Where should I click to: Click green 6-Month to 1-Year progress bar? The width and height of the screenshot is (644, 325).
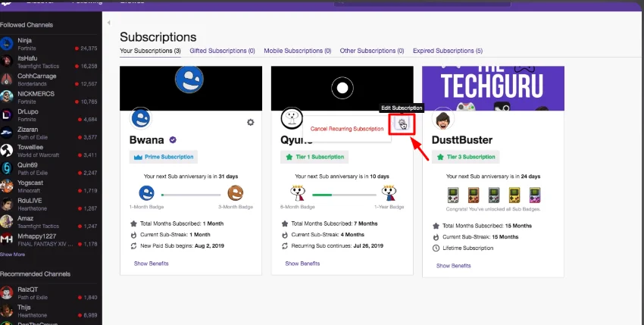(344, 195)
